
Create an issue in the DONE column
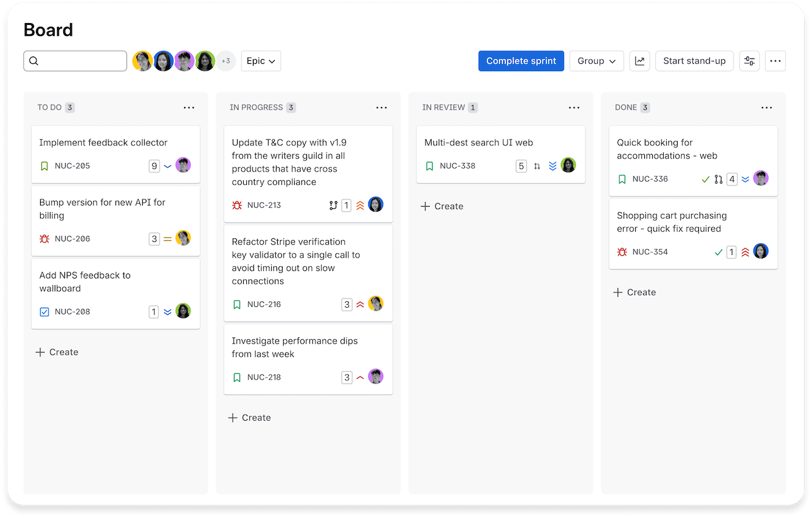click(635, 293)
